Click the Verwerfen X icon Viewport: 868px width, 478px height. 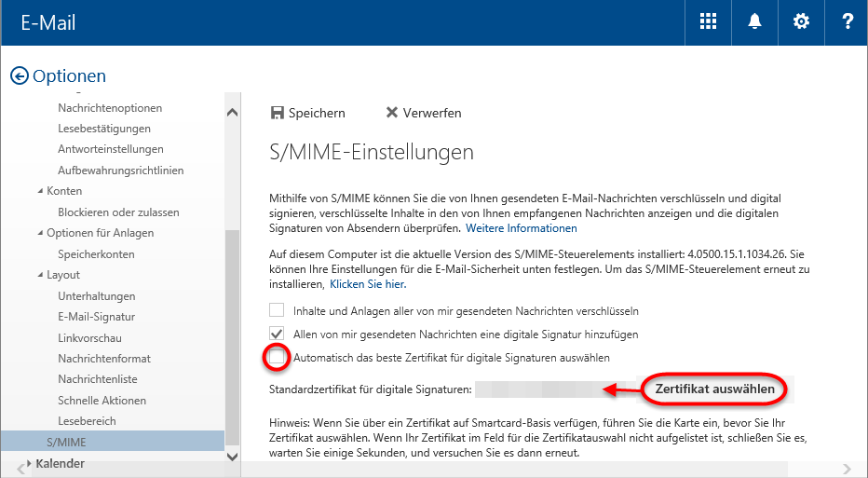point(391,113)
